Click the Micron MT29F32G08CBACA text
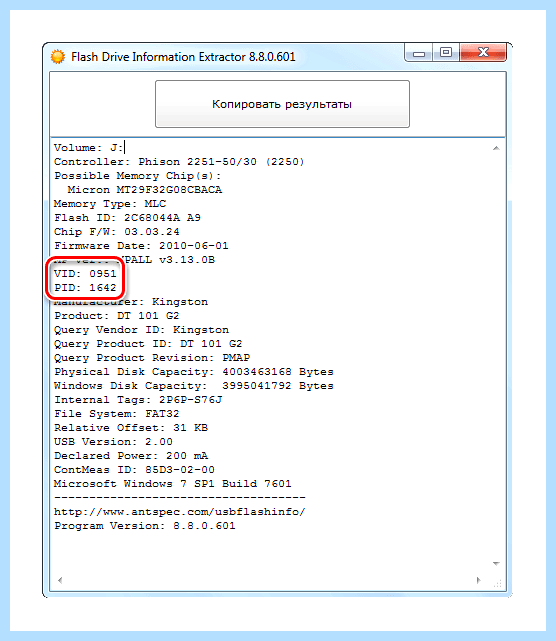The width and height of the screenshot is (556, 641). [x=145, y=190]
